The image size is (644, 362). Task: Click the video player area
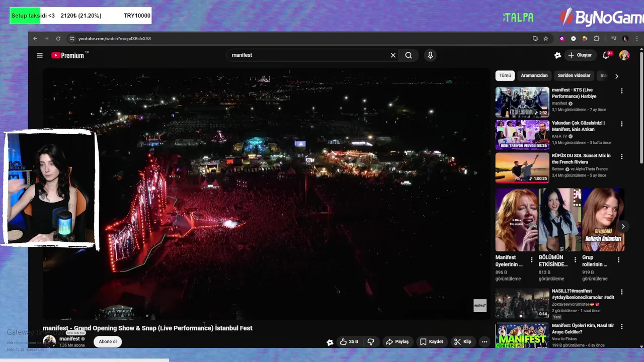click(x=266, y=194)
